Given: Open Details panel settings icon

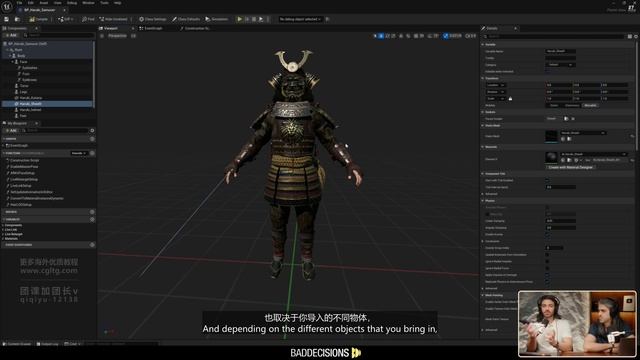Looking at the screenshot, I should coord(636,36).
